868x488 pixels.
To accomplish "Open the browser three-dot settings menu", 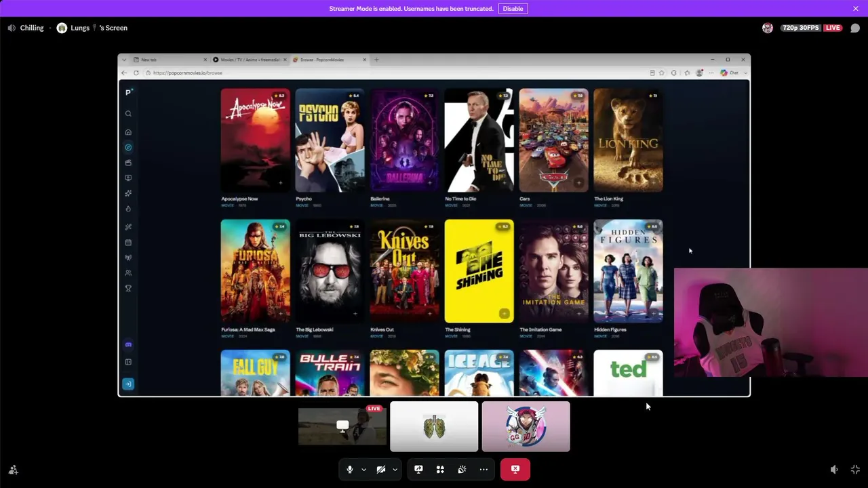I will tap(711, 73).
